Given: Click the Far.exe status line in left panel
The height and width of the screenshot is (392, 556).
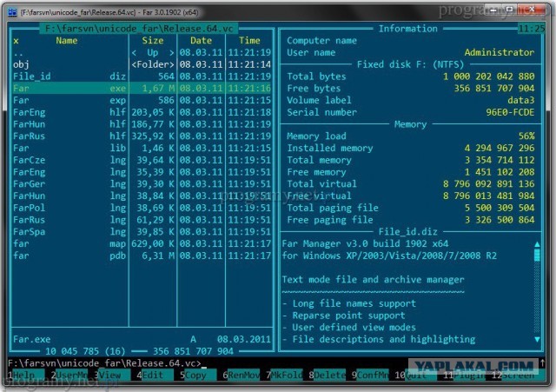Looking at the screenshot, I should tap(142, 339).
